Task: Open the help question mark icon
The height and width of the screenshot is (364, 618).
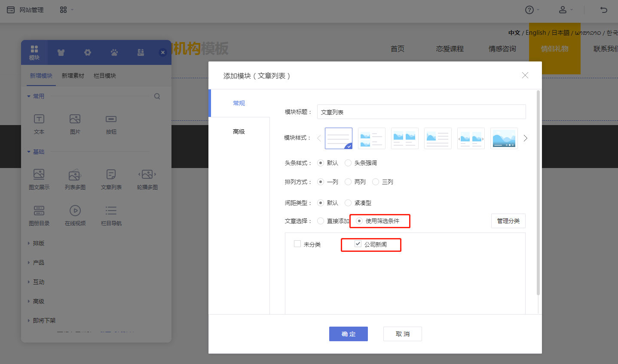Action: tap(529, 10)
